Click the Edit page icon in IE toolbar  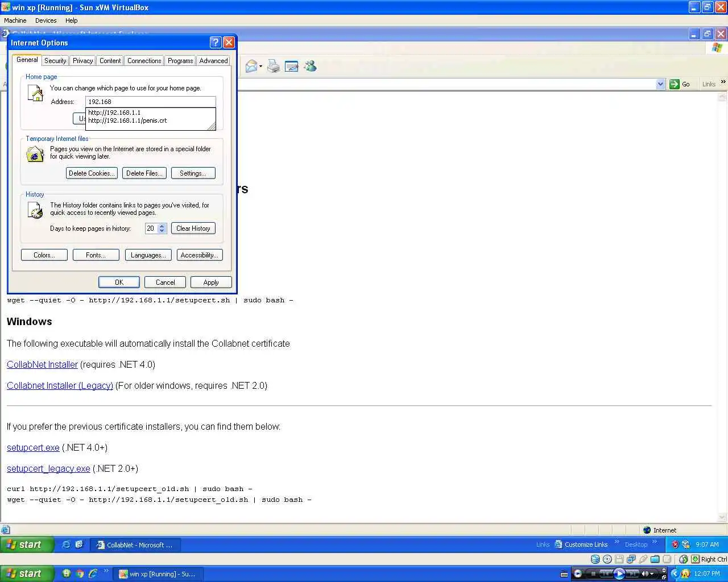[x=292, y=66]
